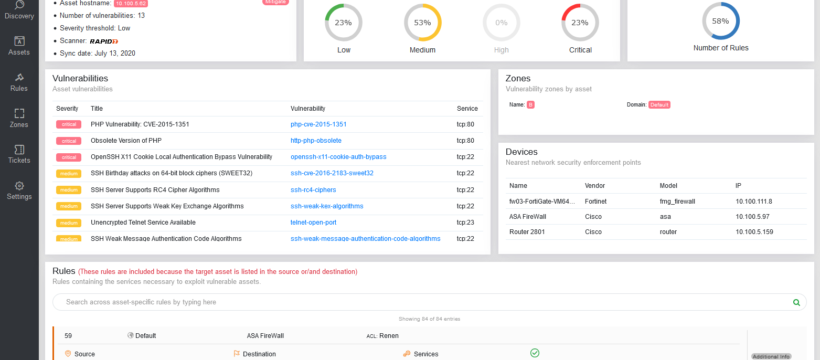Select the ASA FireWall device row
820x360 pixels.
point(656,216)
